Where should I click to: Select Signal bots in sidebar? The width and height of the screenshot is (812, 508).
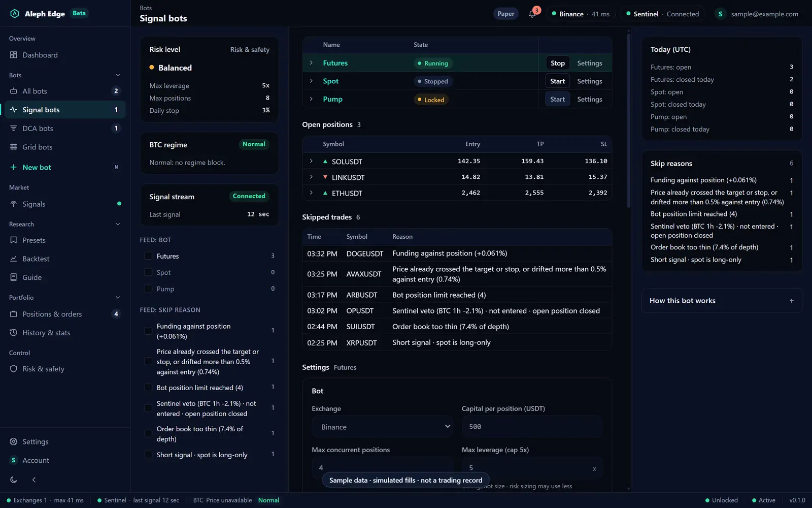(65, 110)
